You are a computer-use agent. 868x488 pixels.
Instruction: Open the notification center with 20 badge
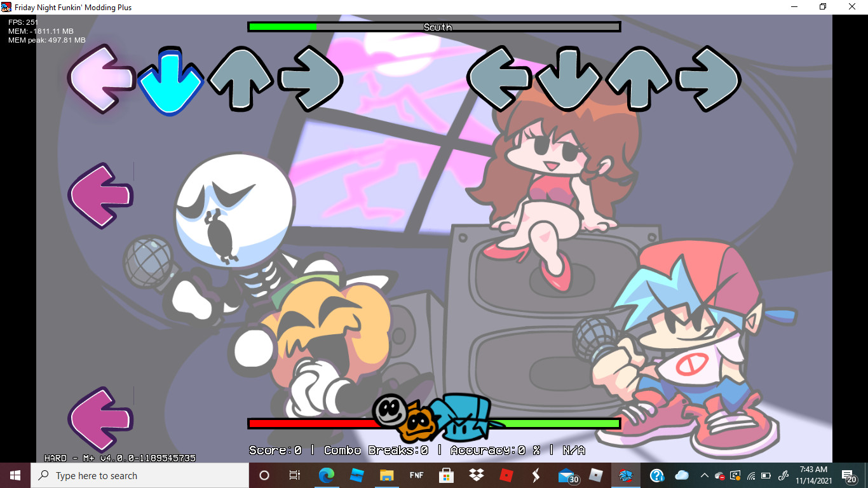click(x=850, y=475)
